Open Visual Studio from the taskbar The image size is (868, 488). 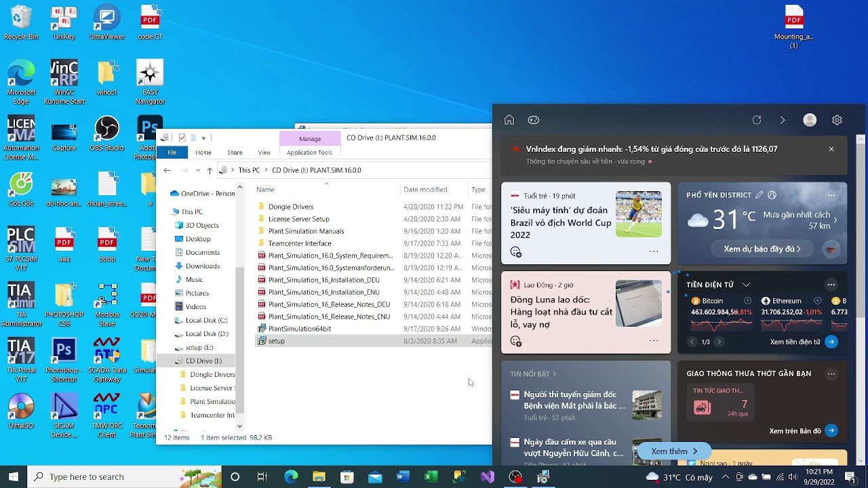click(x=488, y=477)
